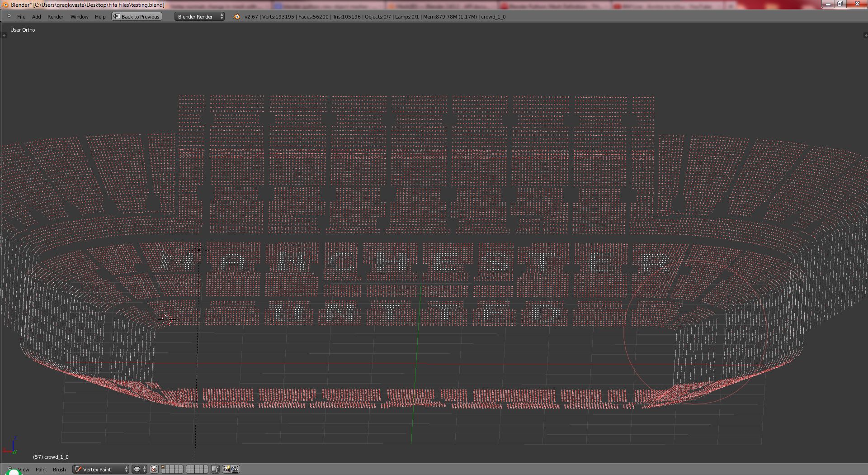Click the OpenGL render image camera icon
This screenshot has width=868, height=475.
click(226, 469)
